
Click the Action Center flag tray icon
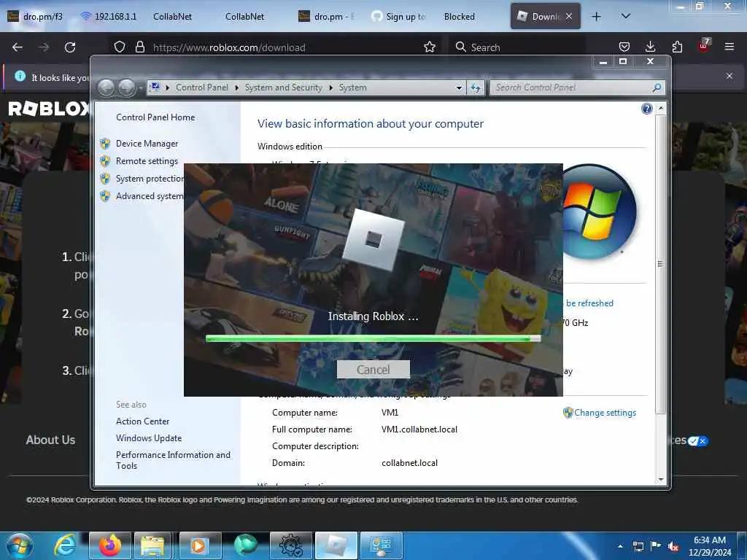[656, 546]
